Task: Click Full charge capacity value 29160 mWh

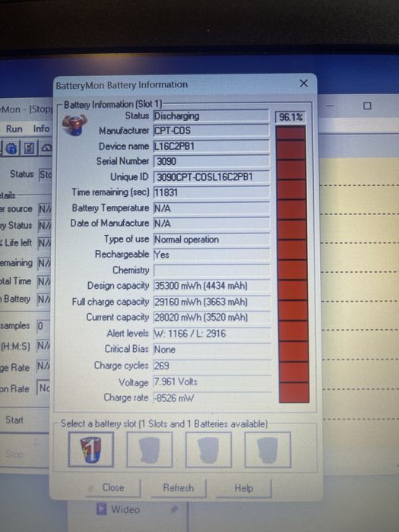Action: click(x=211, y=302)
